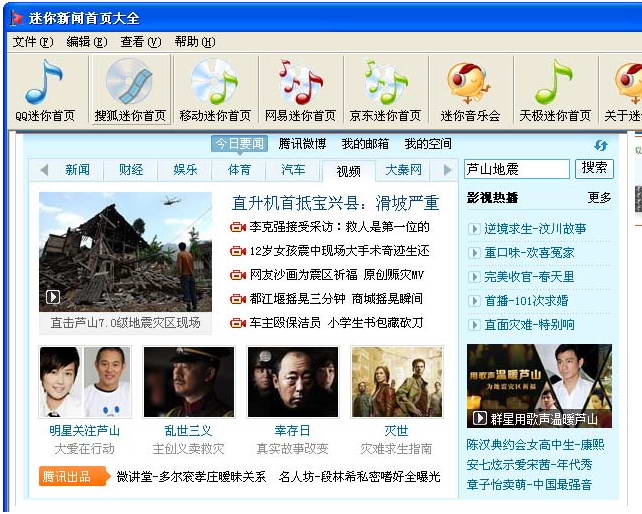Click 更多 link next to 影视热播
Image resolution: width=642 pixels, height=514 pixels.
coord(599,198)
